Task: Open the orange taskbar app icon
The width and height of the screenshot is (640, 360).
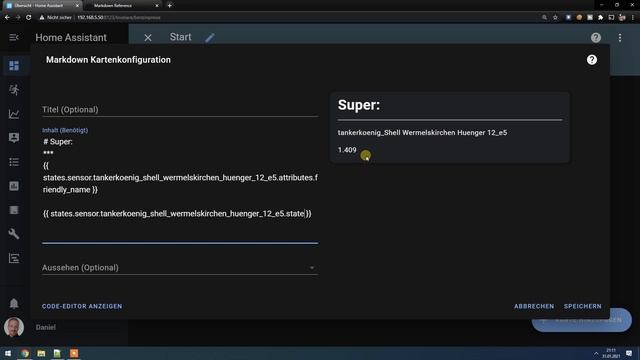Action: click(74, 353)
